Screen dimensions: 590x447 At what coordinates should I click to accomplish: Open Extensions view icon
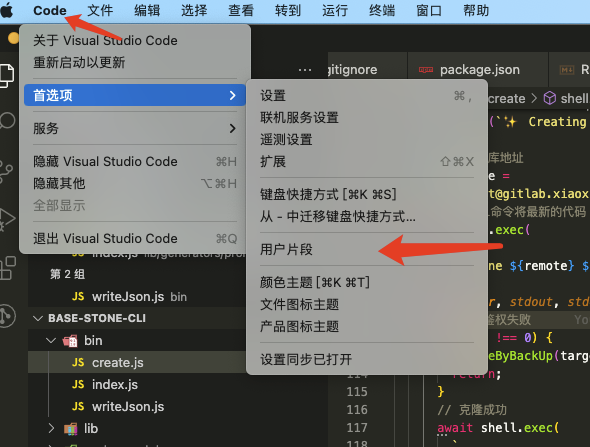pyautogui.click(x=8, y=268)
